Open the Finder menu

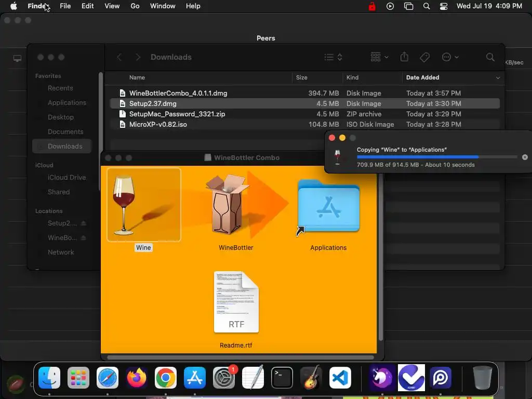pos(38,6)
